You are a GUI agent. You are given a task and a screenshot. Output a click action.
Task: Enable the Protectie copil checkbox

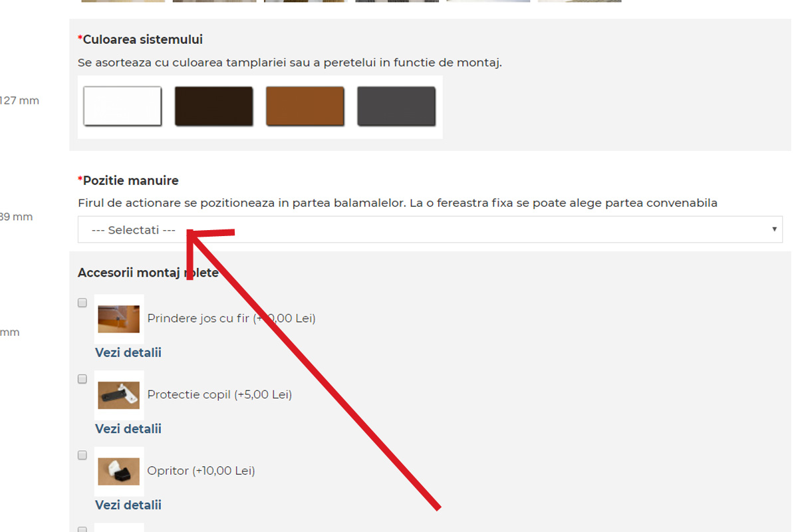(x=82, y=379)
